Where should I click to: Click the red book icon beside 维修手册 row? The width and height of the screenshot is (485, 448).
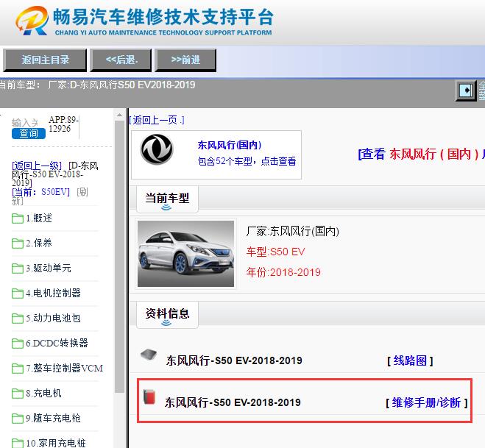pyautogui.click(x=149, y=397)
